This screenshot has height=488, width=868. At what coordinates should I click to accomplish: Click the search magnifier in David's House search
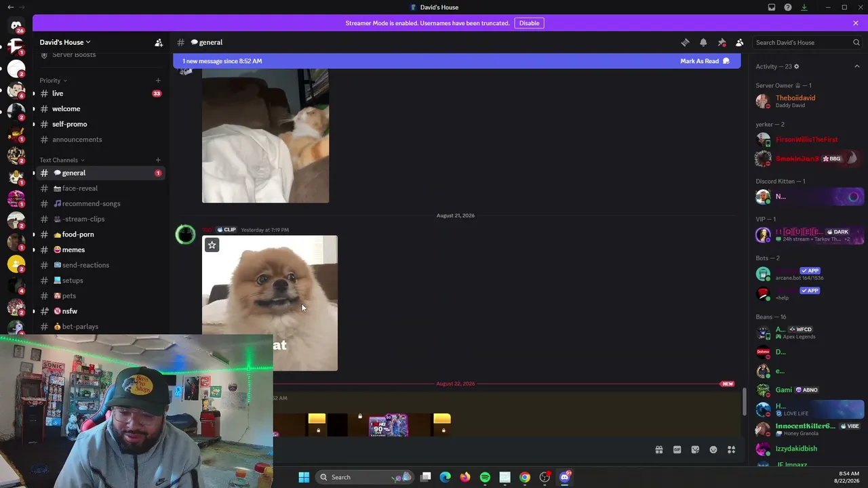click(856, 42)
